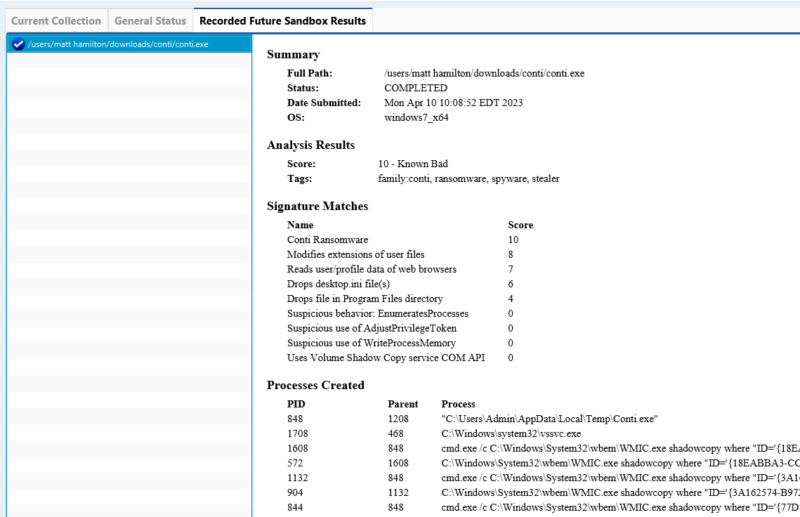Click the Conti.exe Temp path process
This screenshot has height=517, width=800.
[549, 419]
